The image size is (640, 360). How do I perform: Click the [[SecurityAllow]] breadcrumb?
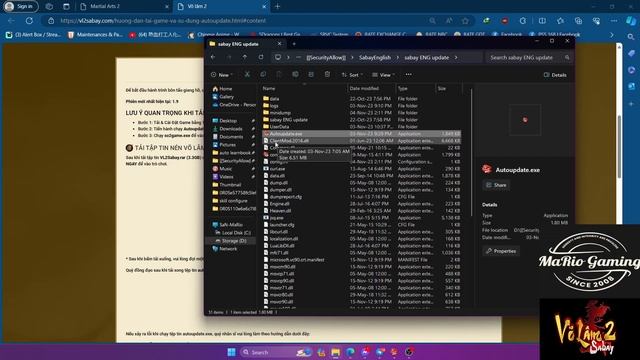[x=326, y=58]
